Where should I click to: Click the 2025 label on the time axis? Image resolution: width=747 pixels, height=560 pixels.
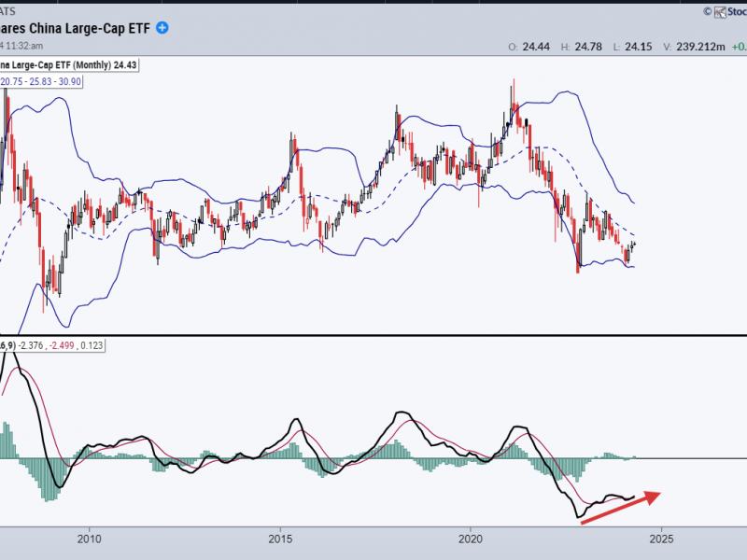coord(661,539)
